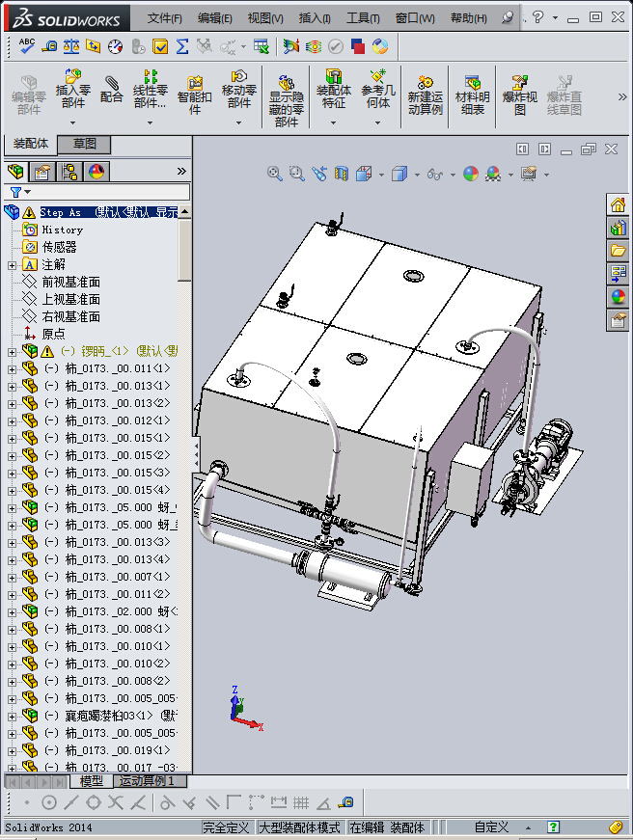Toggle center point snap circle icon

click(49, 802)
